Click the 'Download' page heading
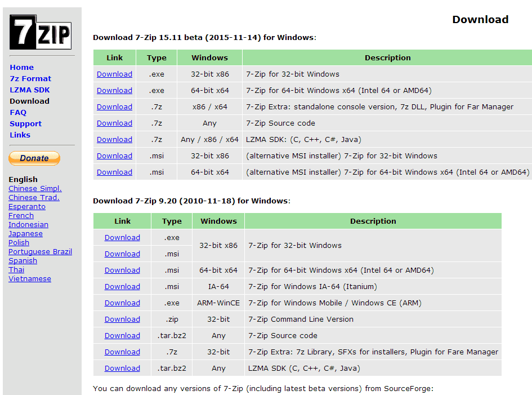The height and width of the screenshot is (395, 532). point(480,19)
